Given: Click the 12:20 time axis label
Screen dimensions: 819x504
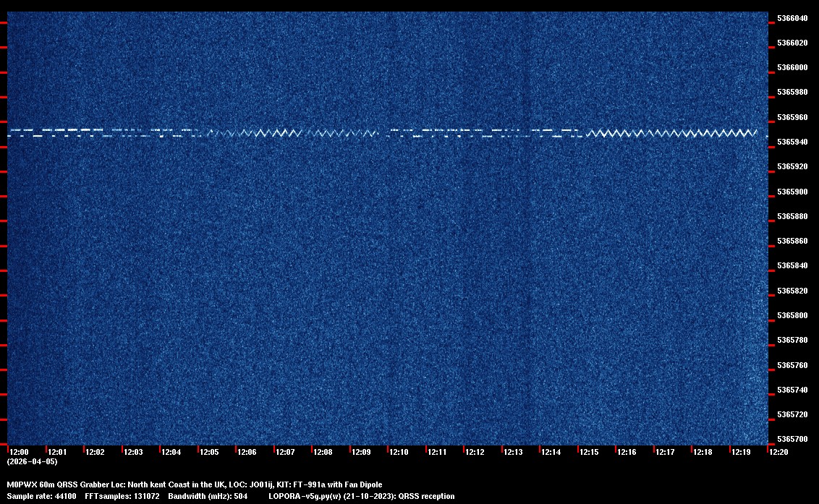Looking at the screenshot, I should tap(778, 452).
